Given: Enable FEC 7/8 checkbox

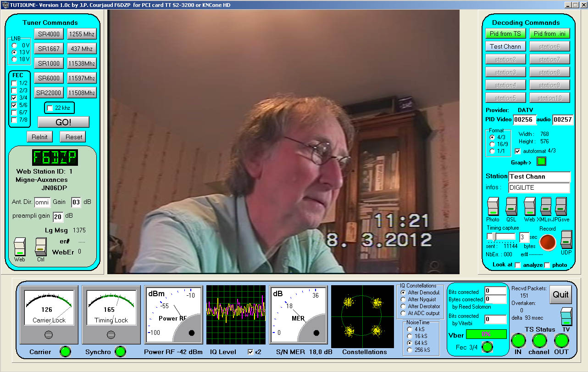Looking at the screenshot, I should tap(14, 120).
